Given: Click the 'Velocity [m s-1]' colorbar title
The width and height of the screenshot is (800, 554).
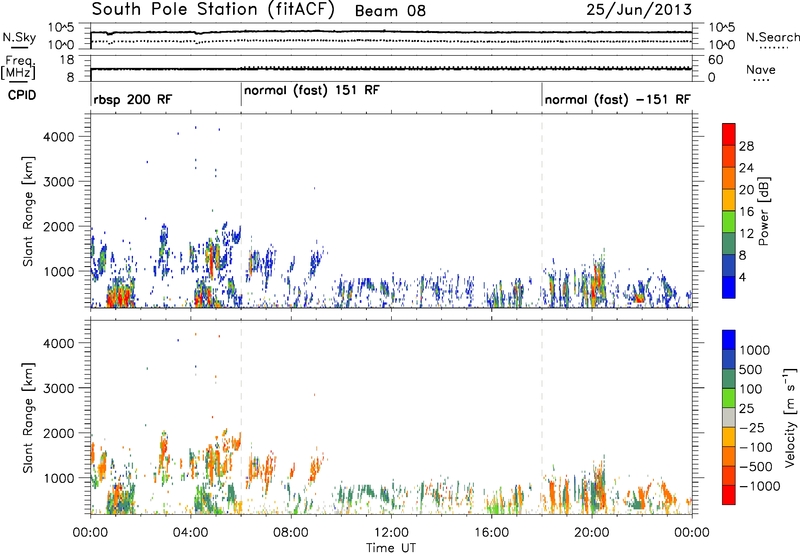Looking at the screenshot, I should (x=790, y=417).
